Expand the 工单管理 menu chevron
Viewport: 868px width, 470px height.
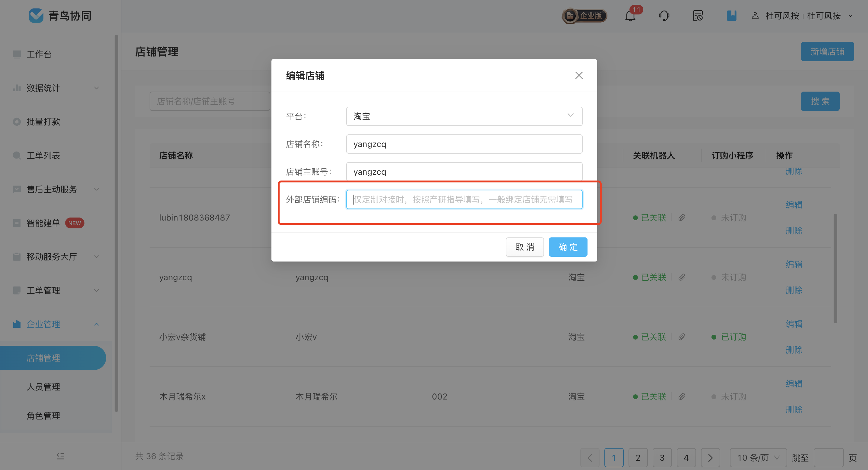97,290
